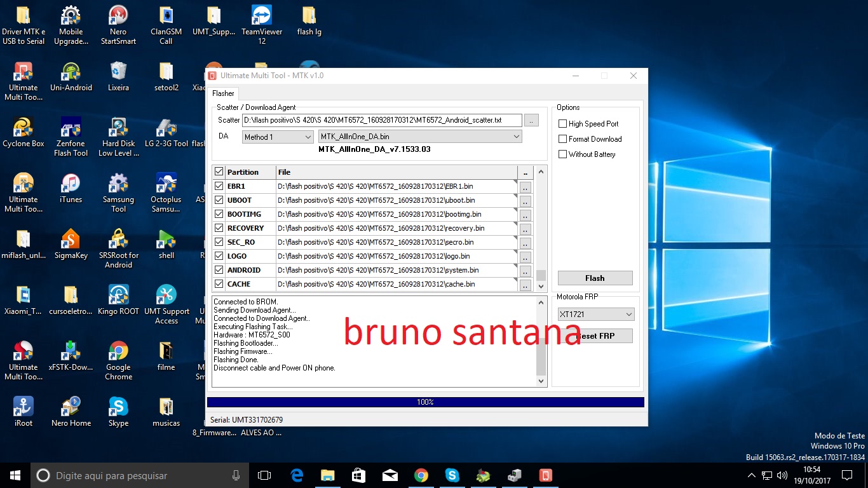Open Uni-Android tool shortcut
The image size is (868, 488).
click(71, 77)
